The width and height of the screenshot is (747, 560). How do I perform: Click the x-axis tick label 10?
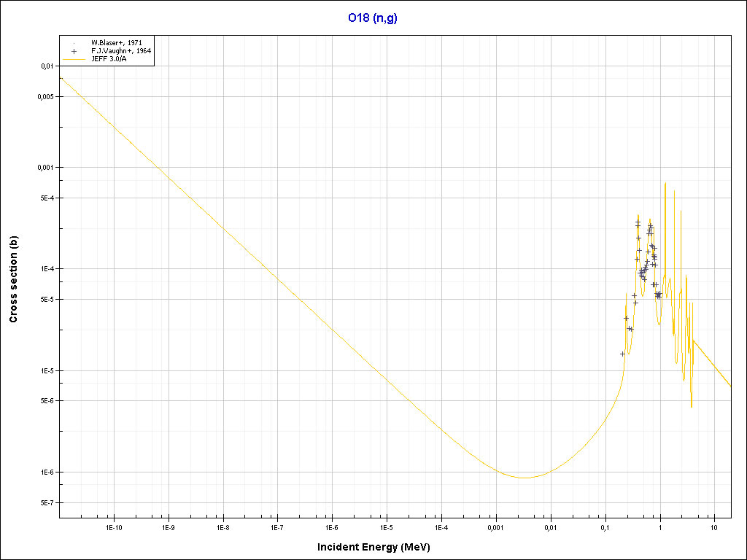714,526
